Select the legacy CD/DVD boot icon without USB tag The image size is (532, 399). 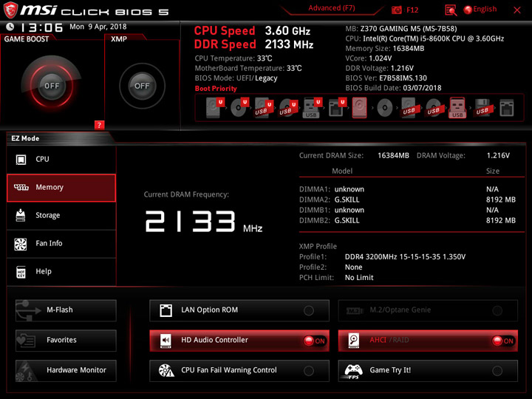click(385, 108)
